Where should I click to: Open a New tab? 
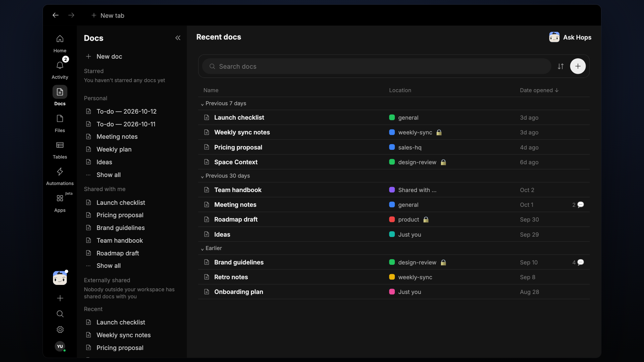click(x=108, y=15)
